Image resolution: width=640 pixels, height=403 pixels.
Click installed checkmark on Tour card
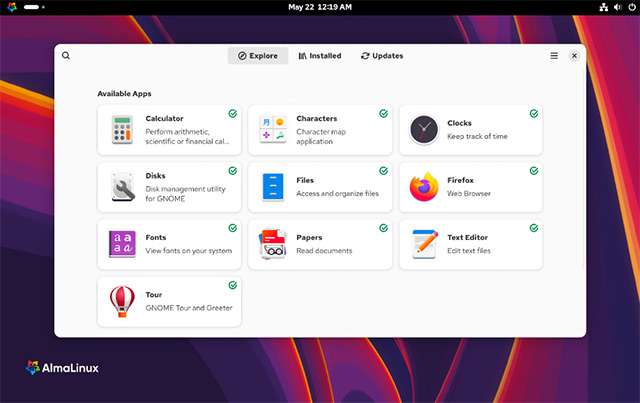[233, 285]
